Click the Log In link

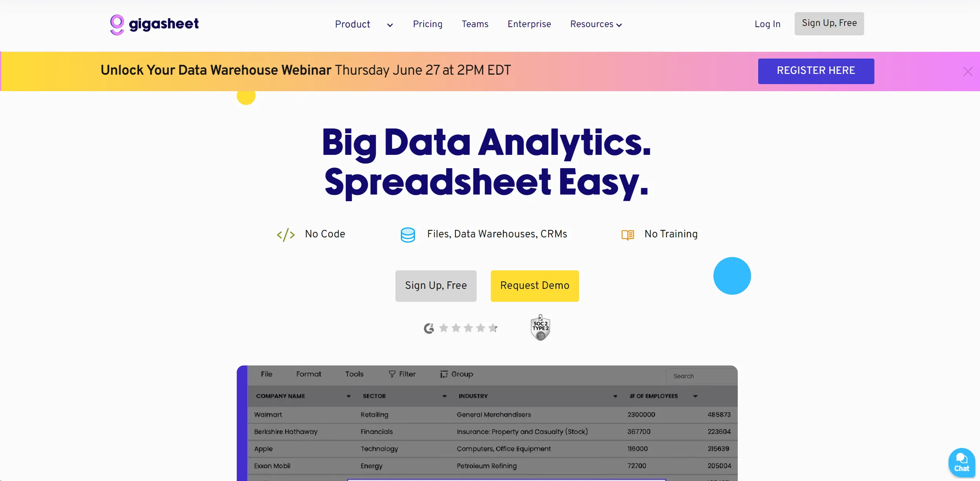[x=767, y=24]
